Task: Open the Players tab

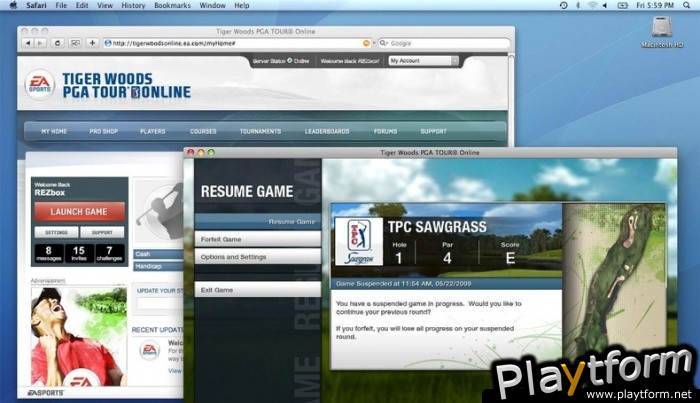Action: 153,131
